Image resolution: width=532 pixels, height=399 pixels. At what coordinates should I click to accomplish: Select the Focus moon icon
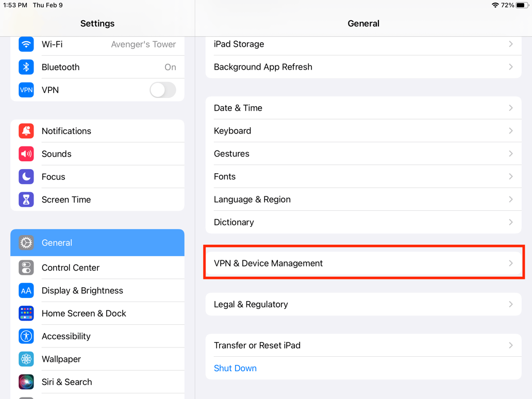[26, 176]
